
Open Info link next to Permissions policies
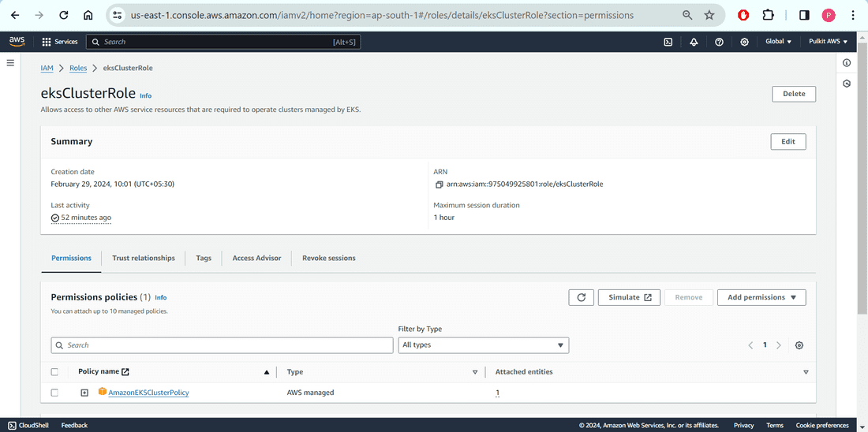[160, 297]
